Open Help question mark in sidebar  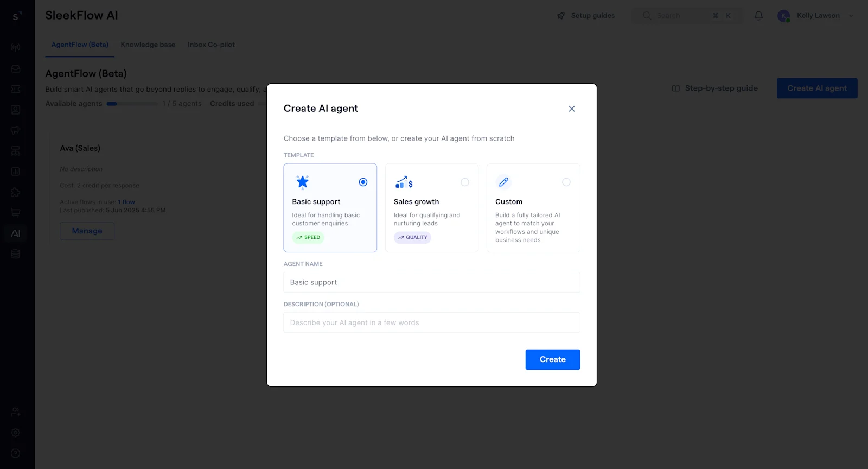click(16, 453)
